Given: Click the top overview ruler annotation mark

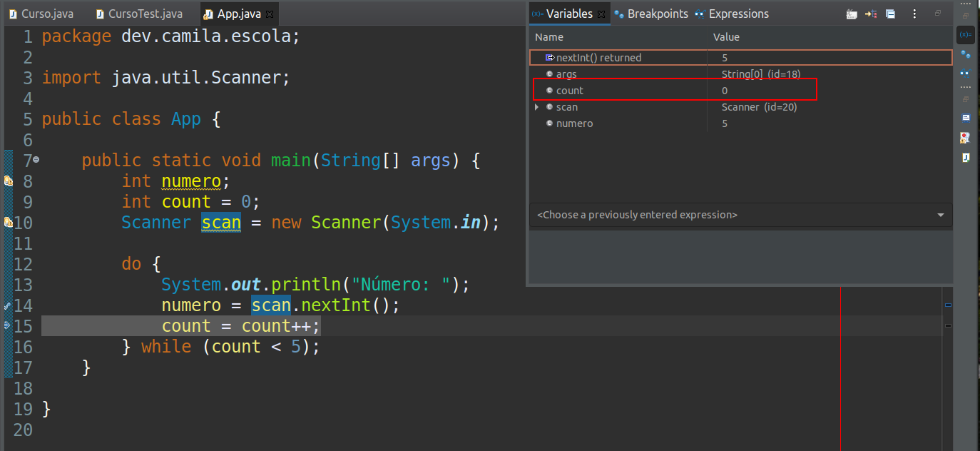Looking at the screenshot, I should pyautogui.click(x=948, y=305).
